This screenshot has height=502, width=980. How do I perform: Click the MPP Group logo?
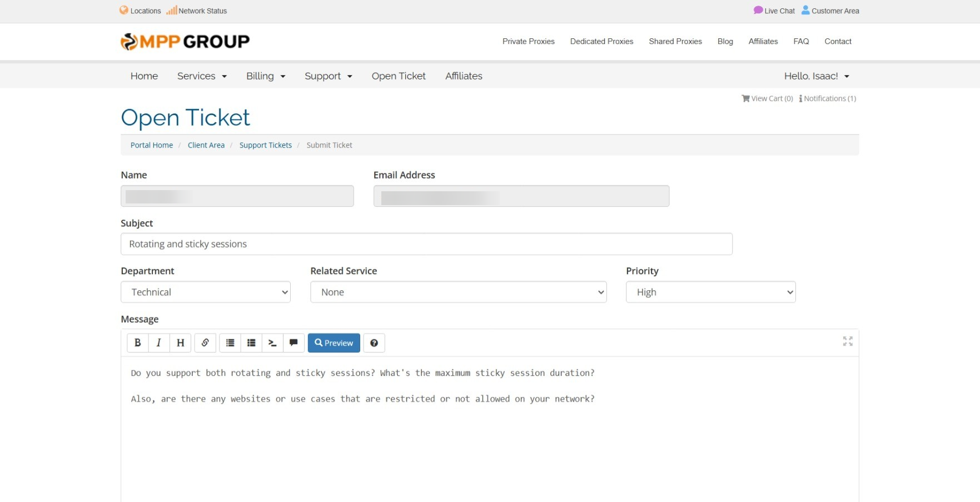point(185,42)
